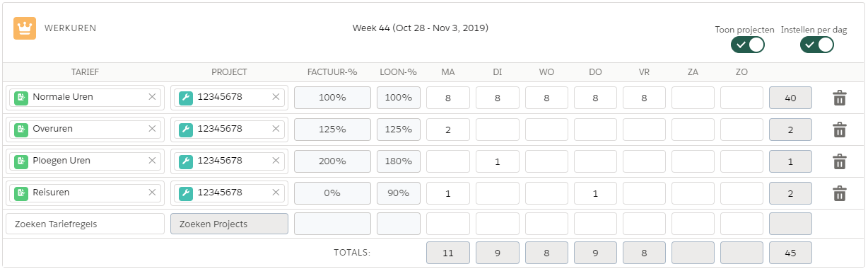868x269 pixels.
Task: Remove the Ploegen Uren row via trash icon
Action: click(839, 161)
